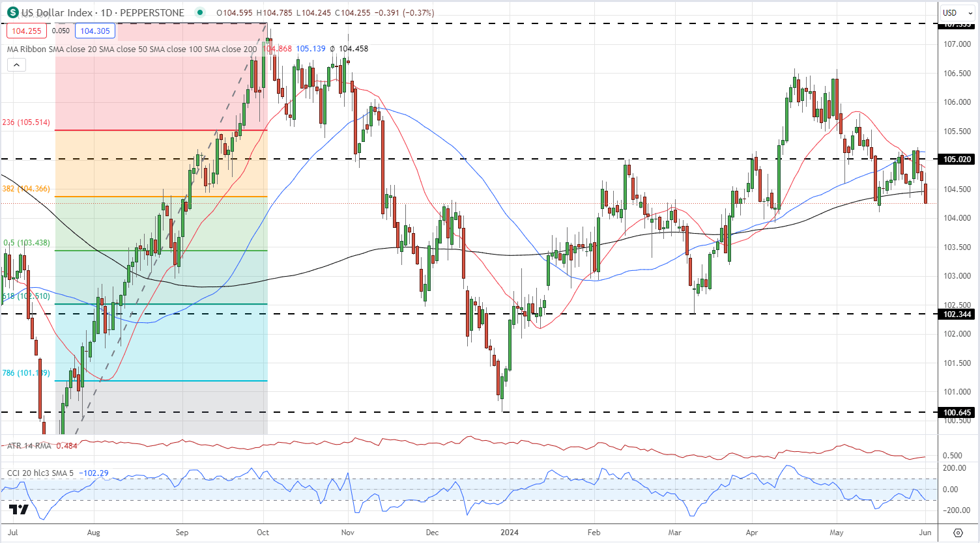
Task: Click the Oct label on time axis
Action: coord(263,533)
